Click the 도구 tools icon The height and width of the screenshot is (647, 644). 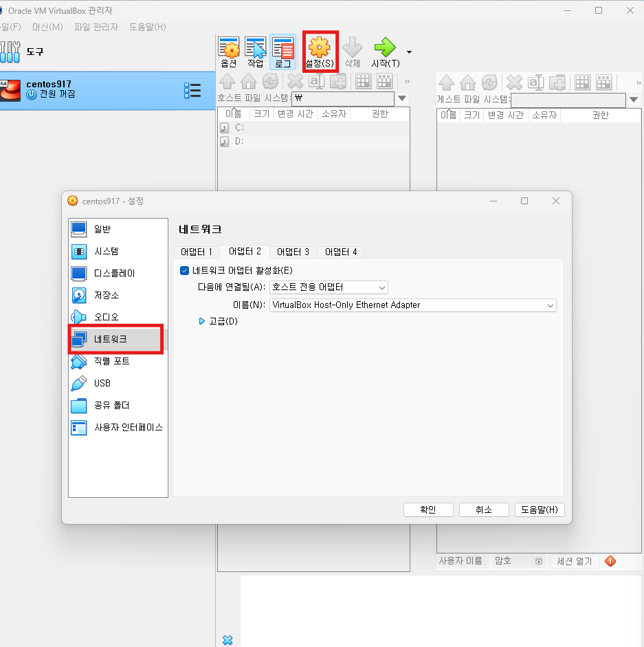point(10,52)
